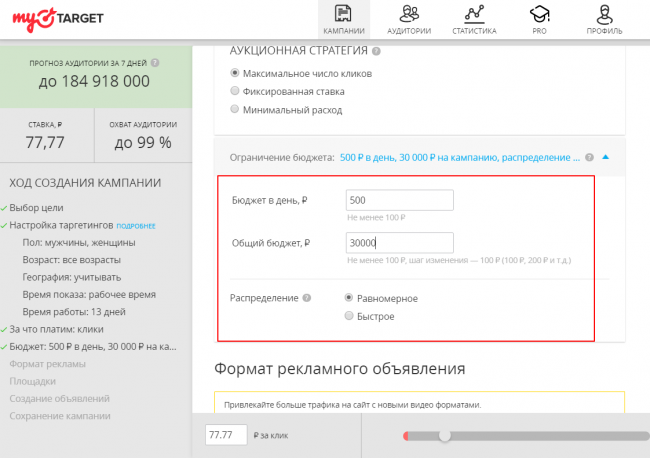Viewport: 650px width, 458px height.
Task: Select Фиксированная ставка strategy
Action: pos(235,91)
